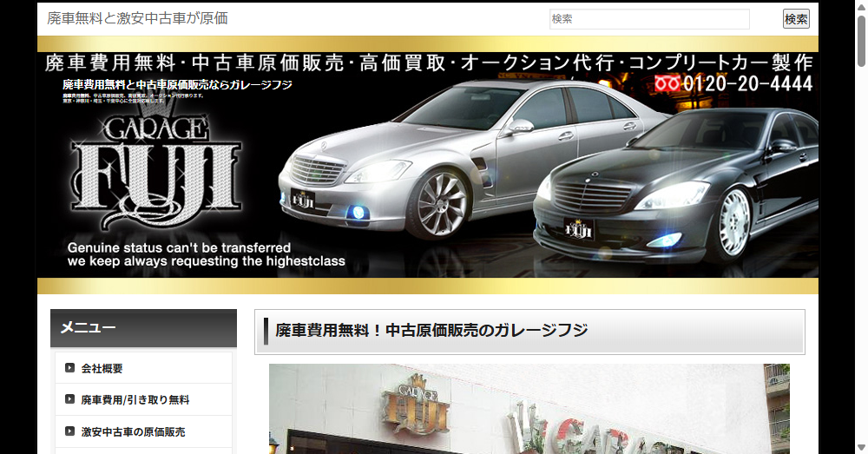Click the Garage Fuji sign in storefront photo
This screenshot has width=868, height=454.
415,408
